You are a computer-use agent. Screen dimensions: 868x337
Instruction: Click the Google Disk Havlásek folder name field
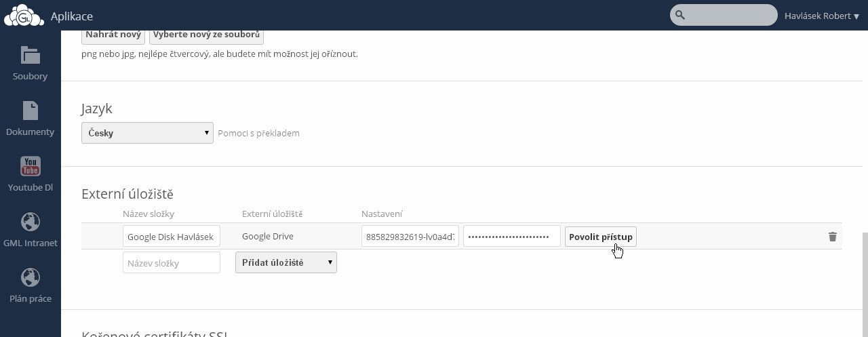171,237
